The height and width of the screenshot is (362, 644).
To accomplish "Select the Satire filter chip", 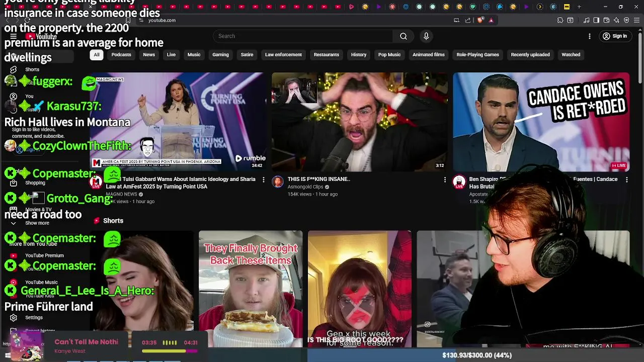I will [x=247, y=55].
